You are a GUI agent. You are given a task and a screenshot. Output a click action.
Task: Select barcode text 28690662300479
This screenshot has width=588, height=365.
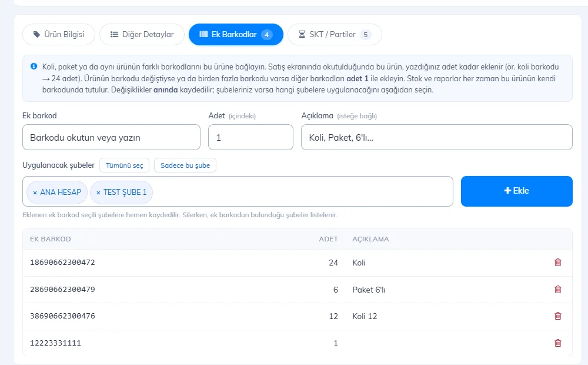click(x=63, y=290)
